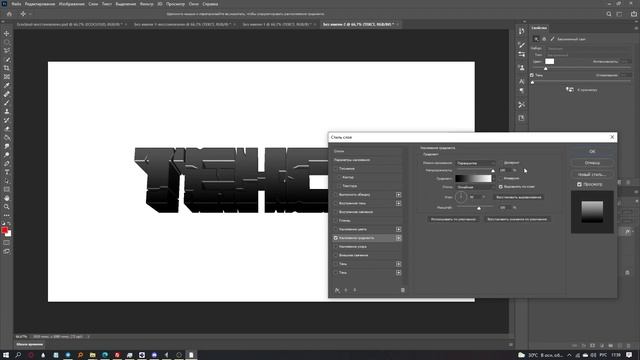Viewport: 640px width, 360px height.
Task: Enable Bevel and Emboss effect checkbox
Action: click(x=336, y=169)
